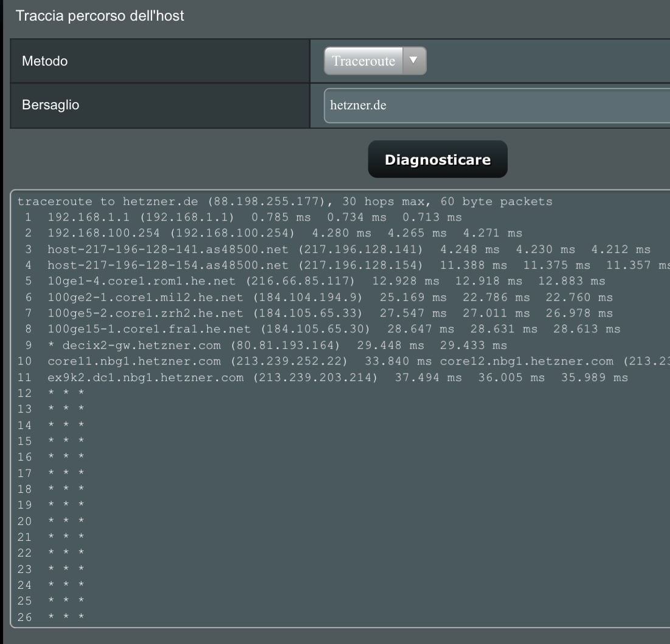Click the IP (80.81.193.164) on hop 9
This screenshot has width=670, height=644.
[285, 345]
